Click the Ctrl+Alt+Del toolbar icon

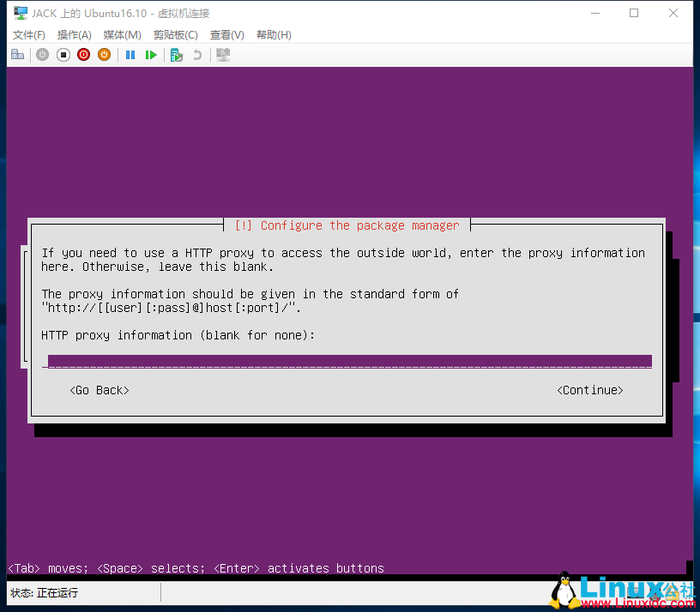coord(17,54)
